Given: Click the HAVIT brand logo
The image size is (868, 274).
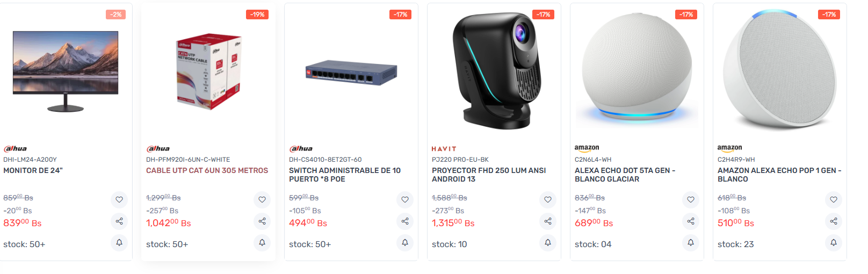Looking at the screenshot, I should [x=444, y=149].
